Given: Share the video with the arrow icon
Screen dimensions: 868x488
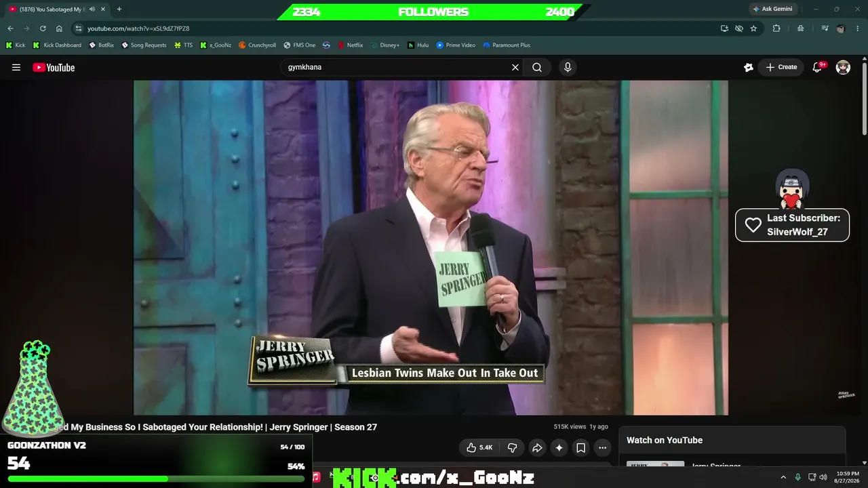Looking at the screenshot, I should click(x=537, y=447).
